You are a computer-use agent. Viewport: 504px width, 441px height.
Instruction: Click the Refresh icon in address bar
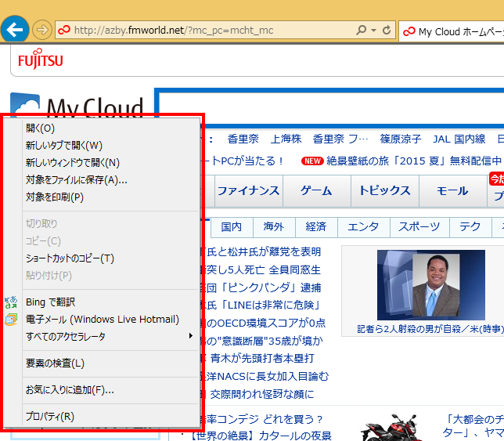pyautogui.click(x=386, y=31)
